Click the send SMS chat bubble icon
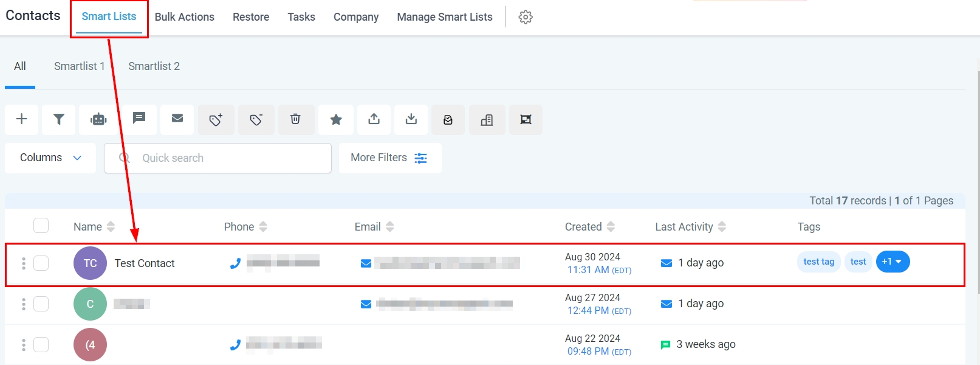The width and height of the screenshot is (980, 365). [139, 118]
